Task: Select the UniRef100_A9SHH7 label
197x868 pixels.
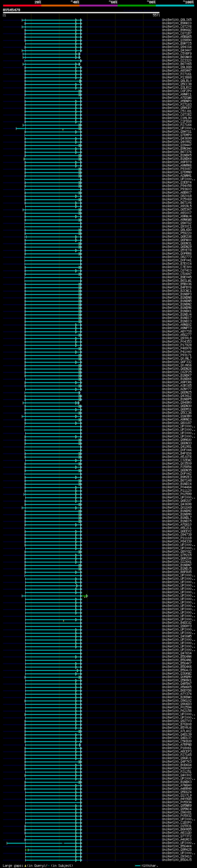Action: (177, 71)
